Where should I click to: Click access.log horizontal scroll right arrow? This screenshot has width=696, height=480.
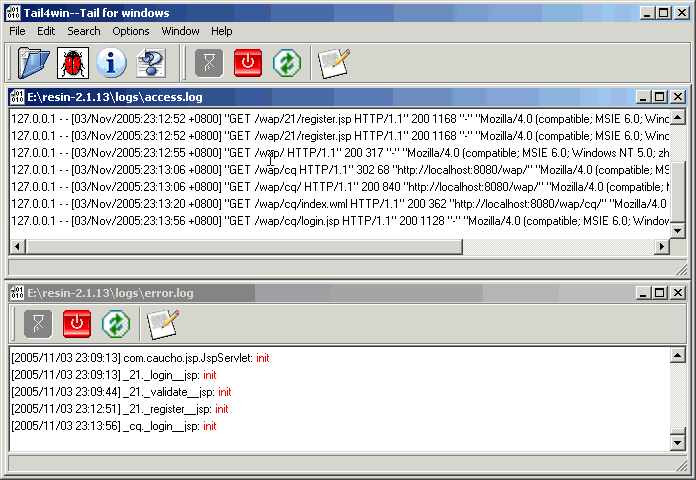(x=662, y=246)
